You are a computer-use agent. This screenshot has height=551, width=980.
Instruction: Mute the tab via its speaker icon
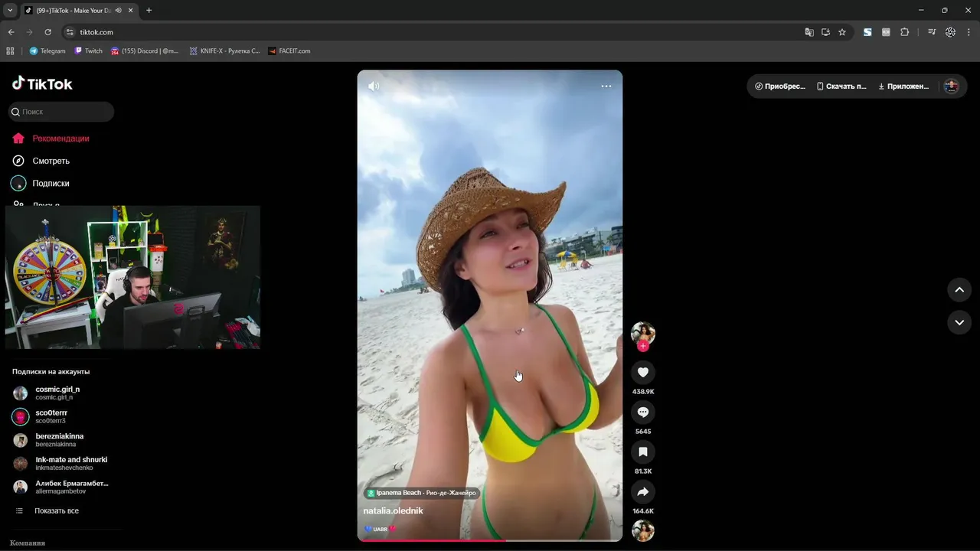(119, 10)
